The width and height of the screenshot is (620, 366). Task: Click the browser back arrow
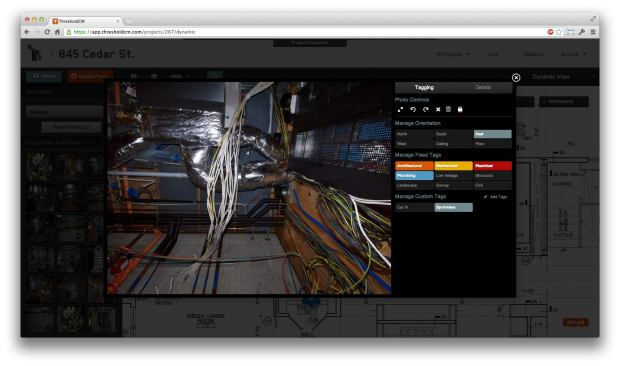27,32
